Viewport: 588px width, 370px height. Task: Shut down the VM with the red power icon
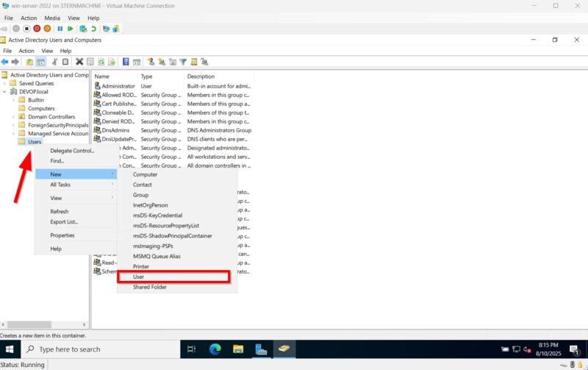[37, 29]
